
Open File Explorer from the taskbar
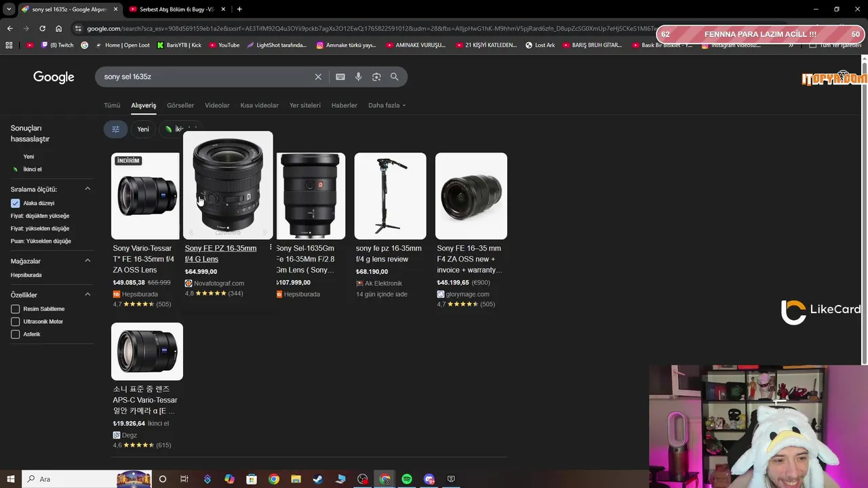pyautogui.click(x=296, y=479)
